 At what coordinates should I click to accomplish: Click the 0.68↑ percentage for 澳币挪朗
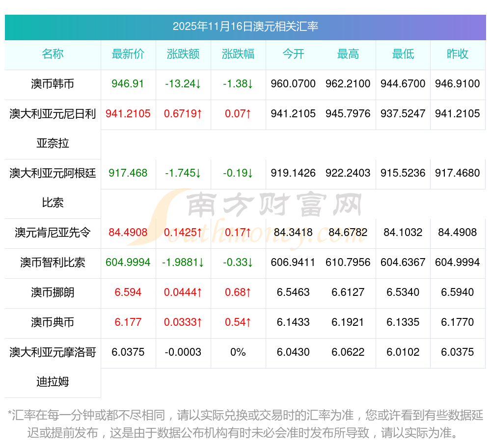pos(238,292)
